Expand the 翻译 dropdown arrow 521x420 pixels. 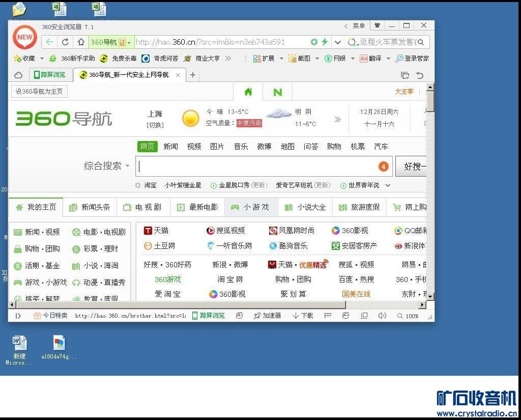point(388,59)
